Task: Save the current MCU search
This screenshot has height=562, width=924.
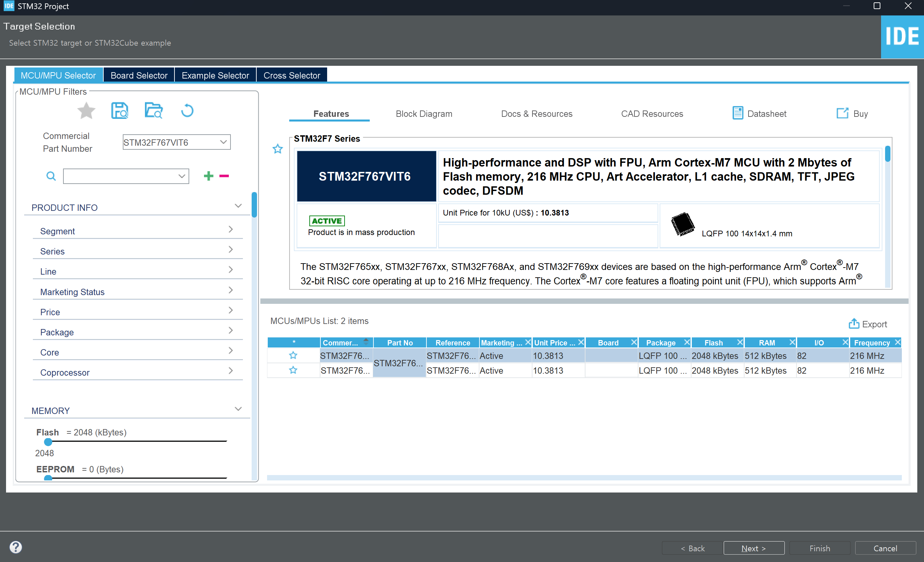Action: [120, 111]
